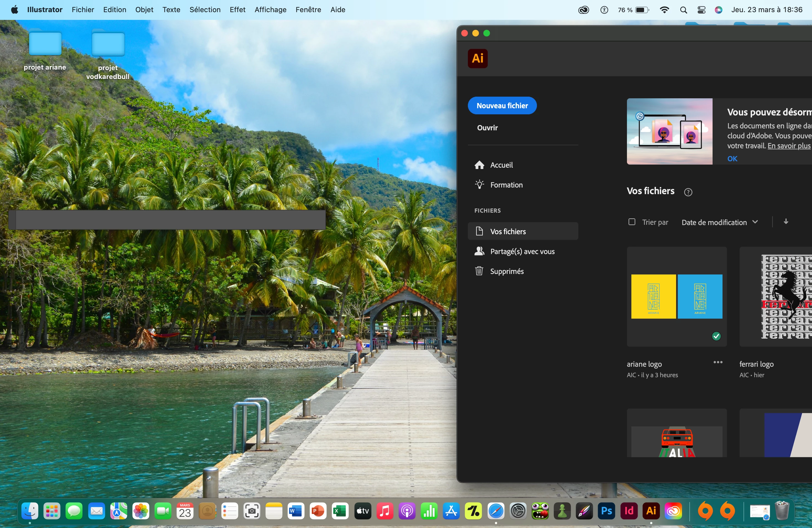Click the help icon next to Vos fichiers
This screenshot has width=812, height=528.
pyautogui.click(x=688, y=192)
